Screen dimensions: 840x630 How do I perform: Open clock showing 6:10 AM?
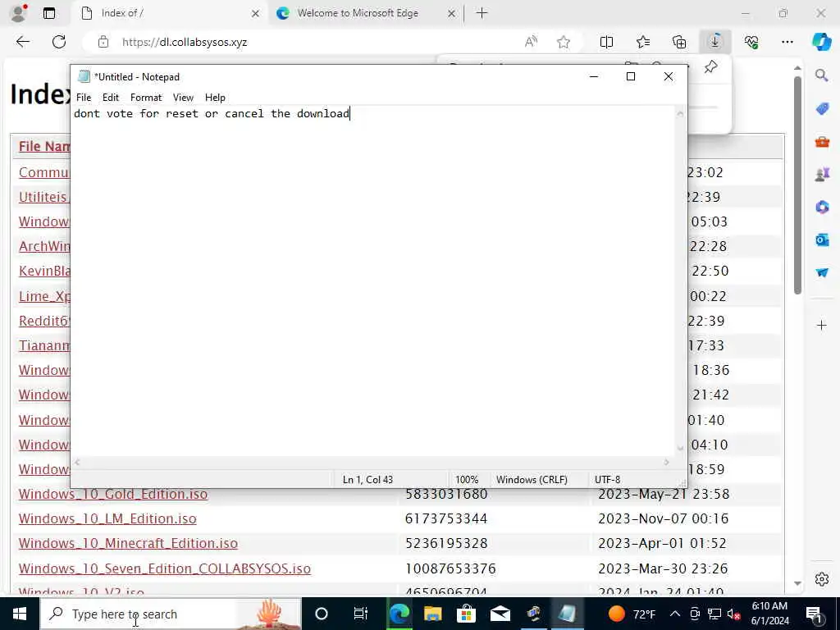(x=769, y=614)
